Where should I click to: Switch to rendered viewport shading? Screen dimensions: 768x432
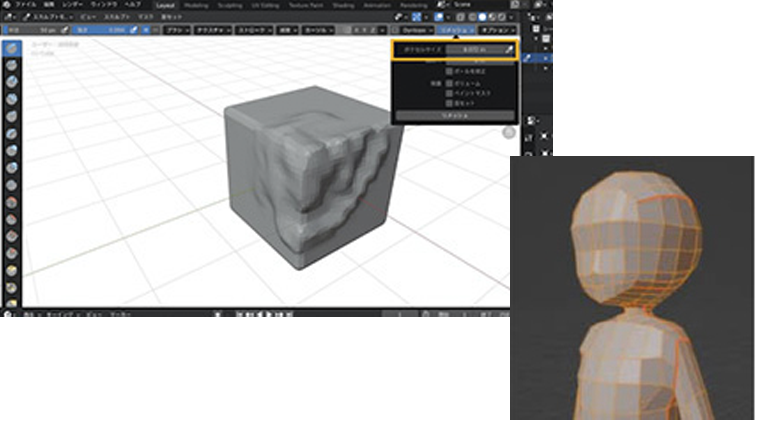pos(499,18)
